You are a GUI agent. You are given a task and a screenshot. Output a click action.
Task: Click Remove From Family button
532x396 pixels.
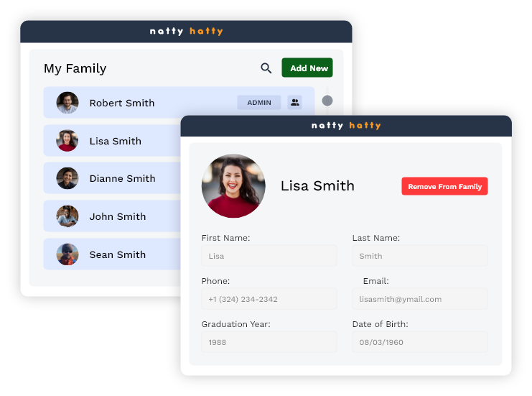(444, 186)
